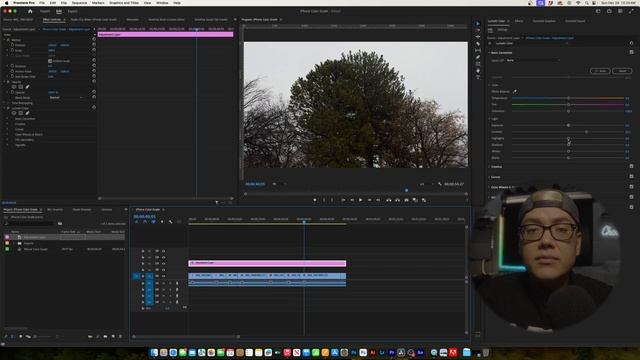This screenshot has width=640, height=360.
Task: Step back one frame in Program monitor
Action: pos(352,200)
